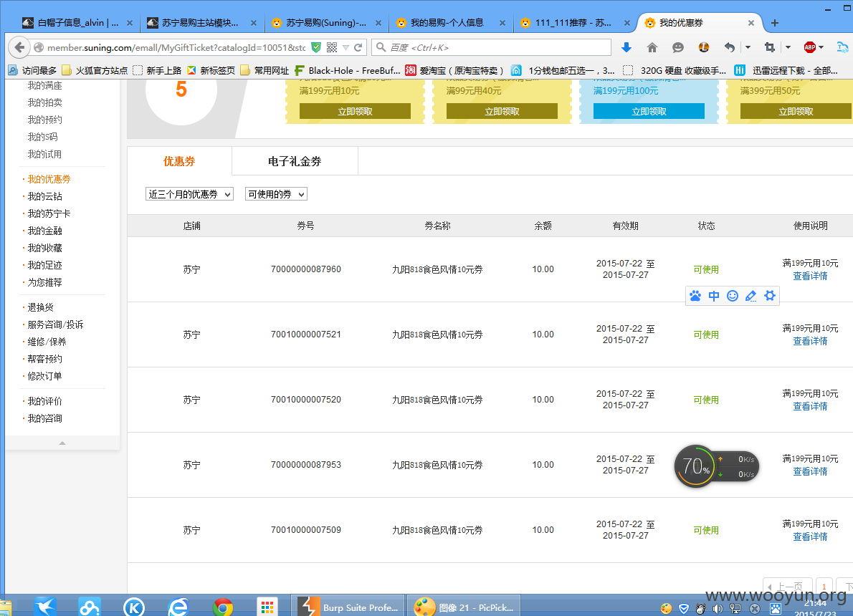Click the pencil handwriting IME icon
This screenshot has width=853, height=616.
click(x=750, y=296)
